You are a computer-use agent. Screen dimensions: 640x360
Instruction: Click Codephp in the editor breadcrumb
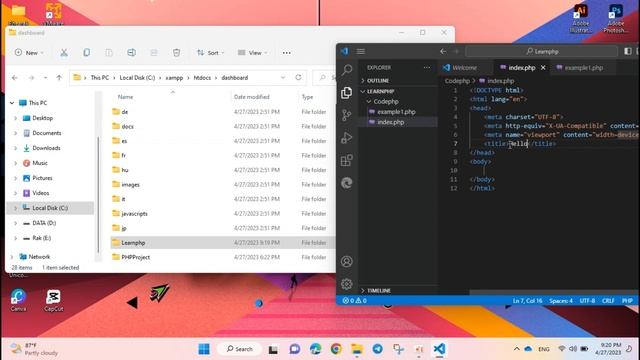tap(457, 81)
